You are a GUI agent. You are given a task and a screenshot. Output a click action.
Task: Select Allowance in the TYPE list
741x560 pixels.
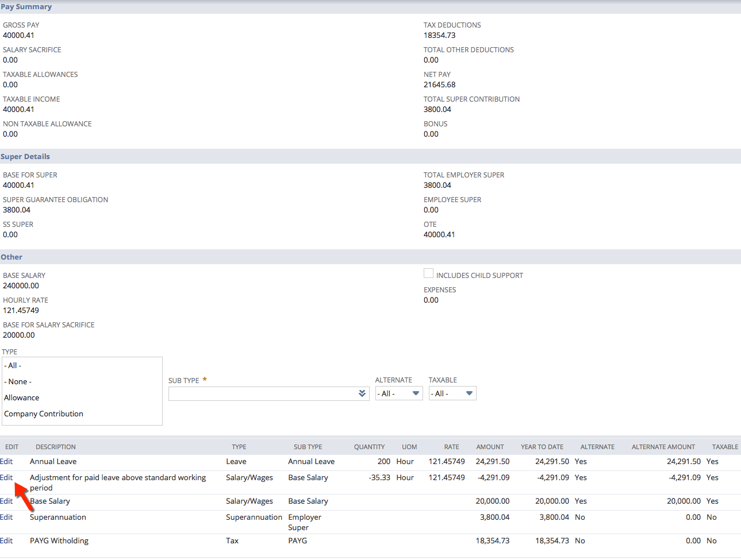pyautogui.click(x=22, y=397)
